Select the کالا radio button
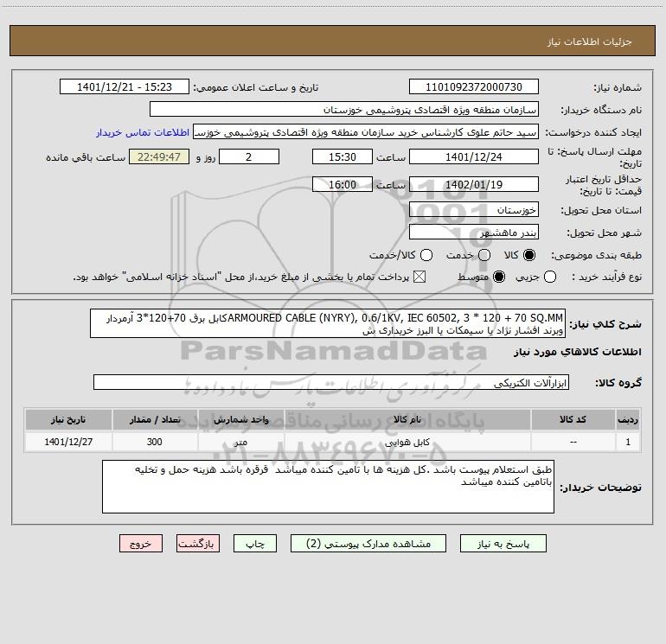The image size is (666, 644). click(529, 255)
